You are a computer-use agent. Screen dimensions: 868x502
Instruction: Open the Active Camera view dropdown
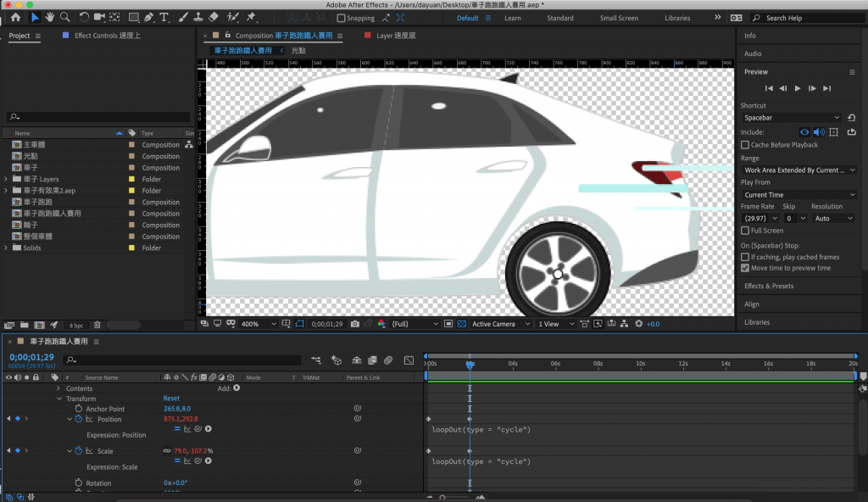(498, 324)
